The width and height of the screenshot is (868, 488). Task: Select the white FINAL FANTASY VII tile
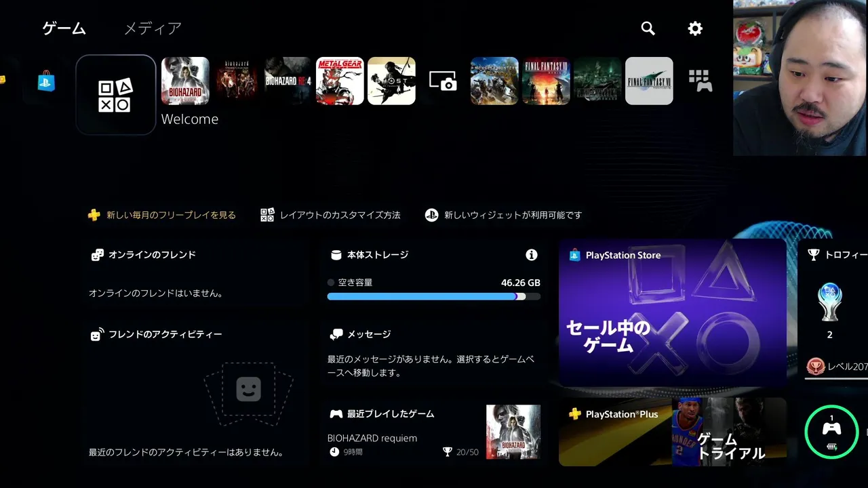(649, 81)
